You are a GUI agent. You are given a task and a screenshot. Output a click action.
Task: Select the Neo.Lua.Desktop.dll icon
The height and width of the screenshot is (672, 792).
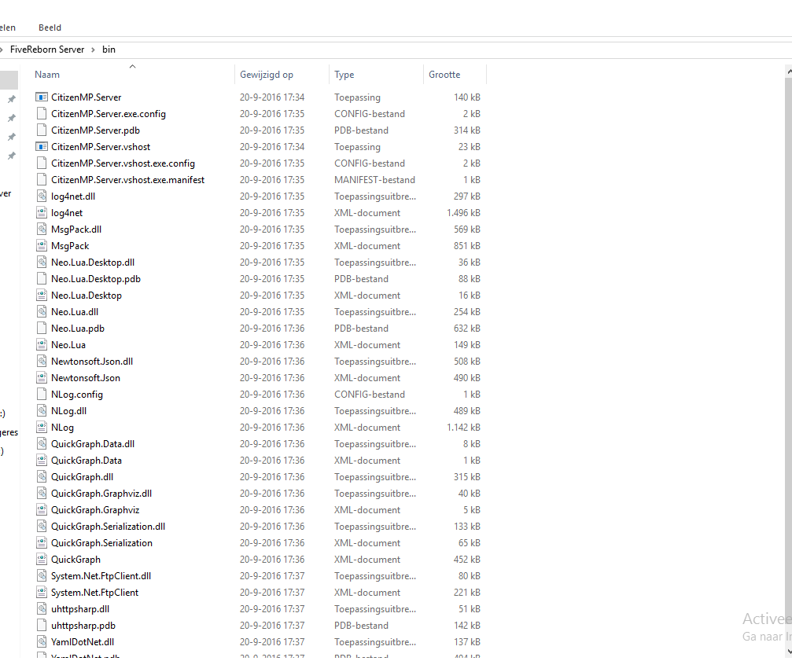(x=42, y=262)
